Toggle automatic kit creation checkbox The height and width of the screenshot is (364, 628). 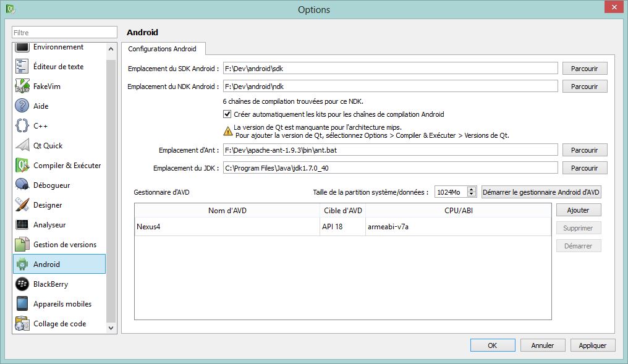227,114
